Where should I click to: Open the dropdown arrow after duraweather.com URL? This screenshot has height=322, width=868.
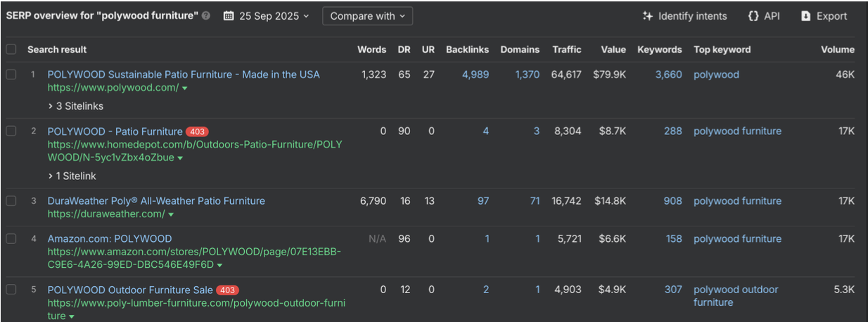pos(171,214)
